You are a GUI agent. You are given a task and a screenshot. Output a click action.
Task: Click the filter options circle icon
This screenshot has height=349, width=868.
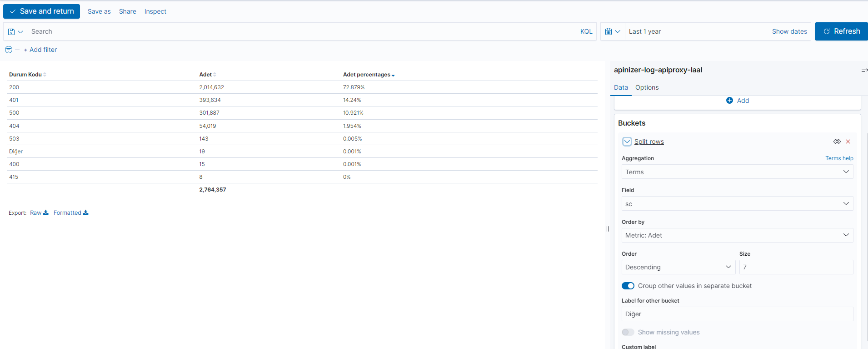[x=9, y=50]
